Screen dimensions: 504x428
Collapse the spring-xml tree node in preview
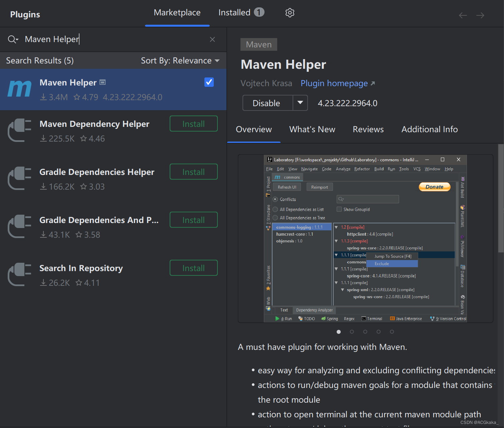(x=343, y=290)
